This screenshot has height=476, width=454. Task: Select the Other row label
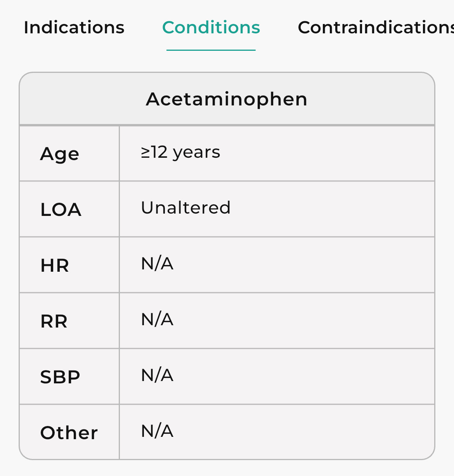(69, 433)
